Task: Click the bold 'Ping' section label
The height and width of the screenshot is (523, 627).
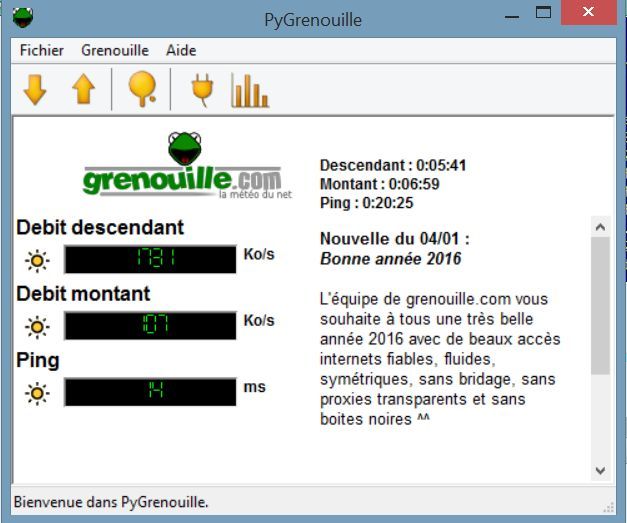Action: pos(38,361)
